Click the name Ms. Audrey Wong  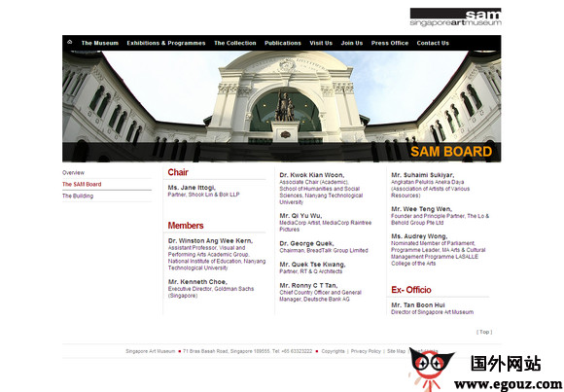tap(419, 236)
